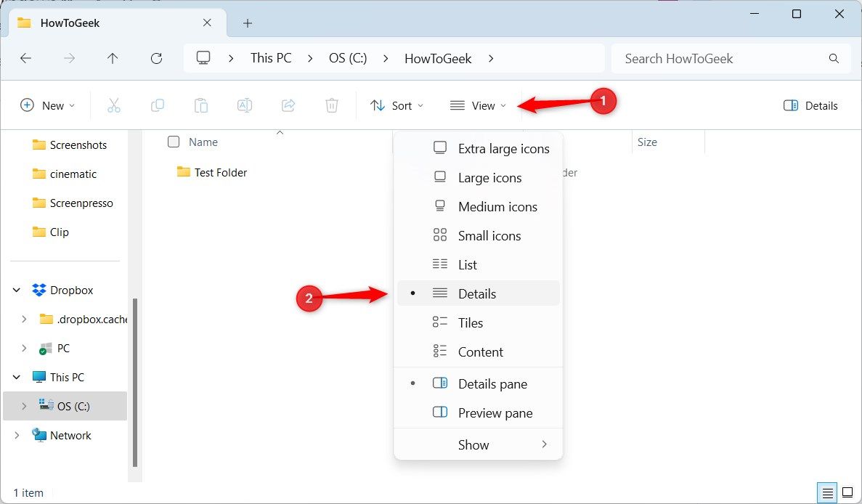This screenshot has width=862, height=504.
Task: Switch to details view in status bar
Action: point(827,492)
